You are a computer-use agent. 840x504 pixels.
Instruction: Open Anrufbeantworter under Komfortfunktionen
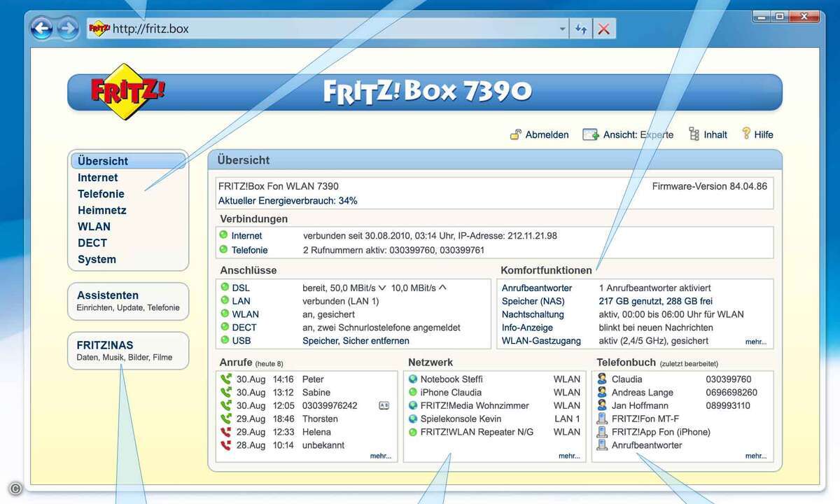(537, 288)
